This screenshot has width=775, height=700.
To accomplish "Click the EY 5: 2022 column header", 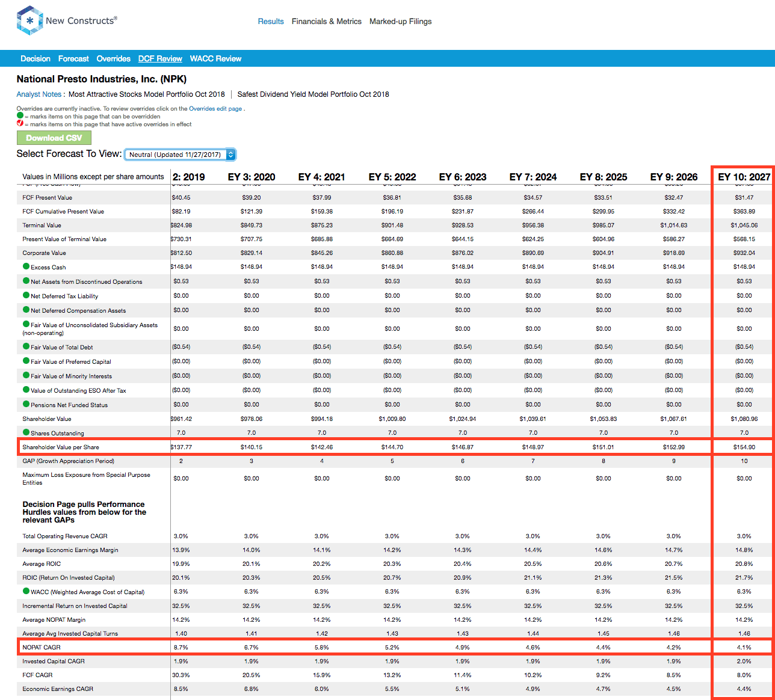I will pyautogui.click(x=392, y=177).
